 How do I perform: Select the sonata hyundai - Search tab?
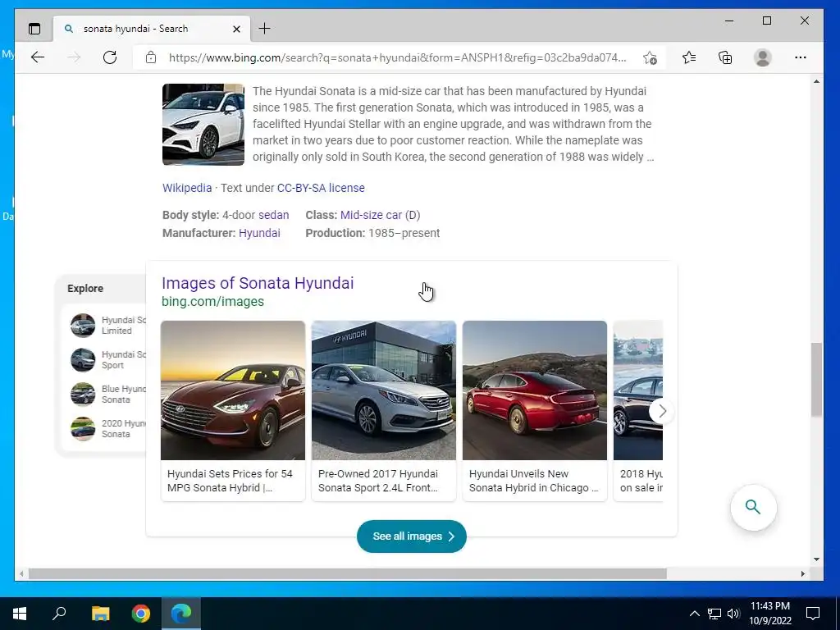152,29
